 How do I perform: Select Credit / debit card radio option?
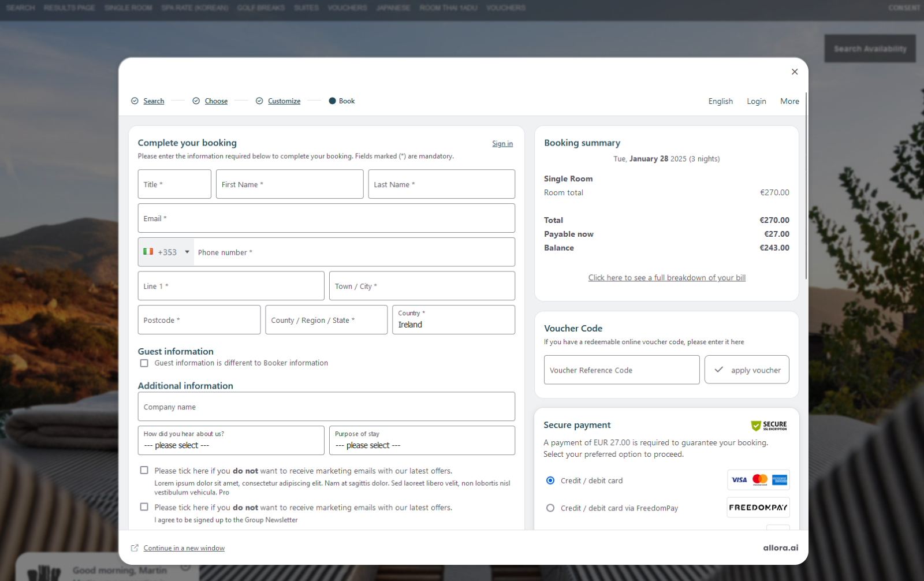(550, 481)
